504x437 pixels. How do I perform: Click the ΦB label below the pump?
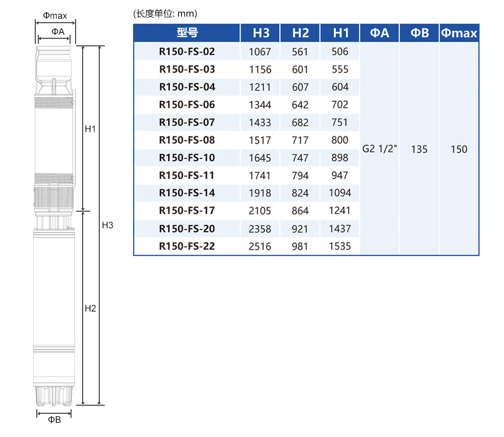54,420
